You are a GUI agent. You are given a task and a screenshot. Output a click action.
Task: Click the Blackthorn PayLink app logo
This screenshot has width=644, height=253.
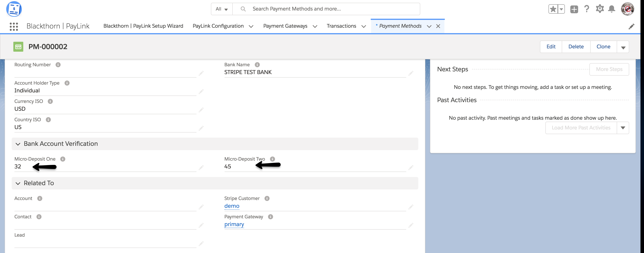click(x=14, y=9)
